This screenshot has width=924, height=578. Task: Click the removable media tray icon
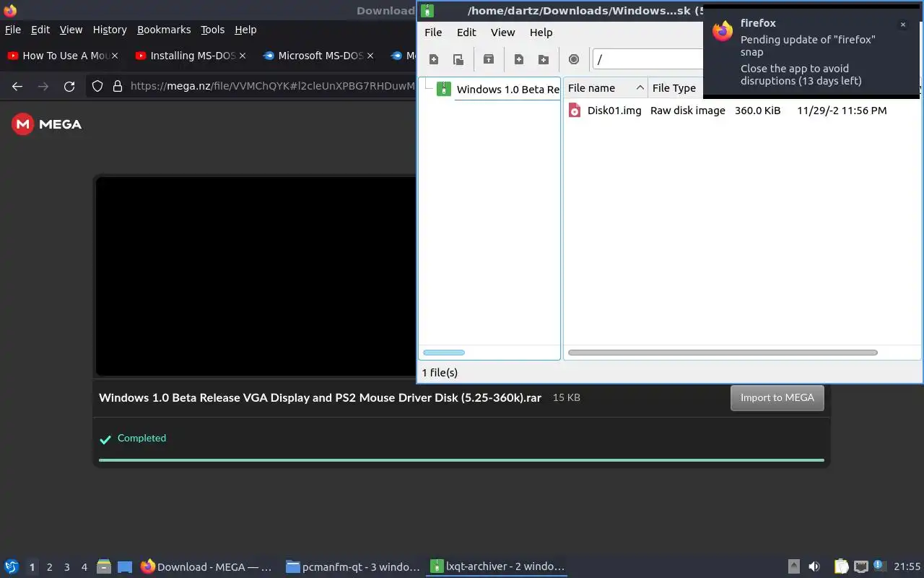pyautogui.click(x=793, y=566)
